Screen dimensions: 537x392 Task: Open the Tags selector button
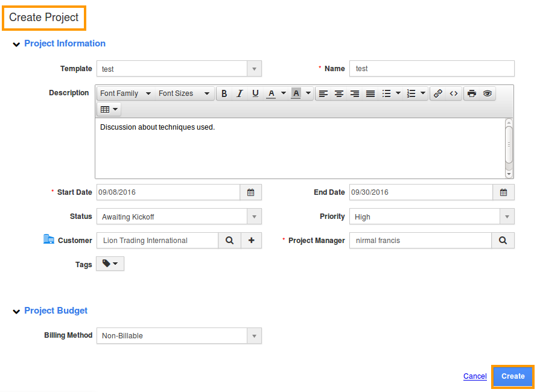110,264
